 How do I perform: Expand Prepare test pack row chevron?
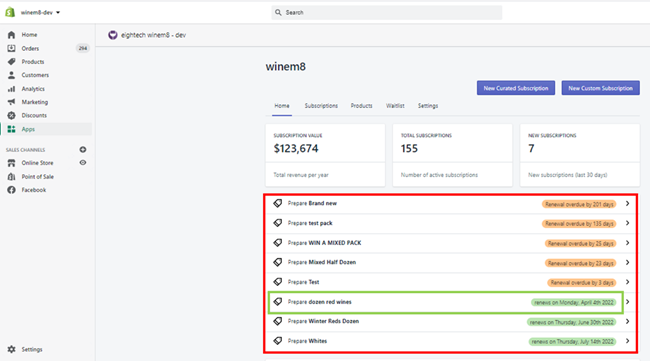coord(628,223)
